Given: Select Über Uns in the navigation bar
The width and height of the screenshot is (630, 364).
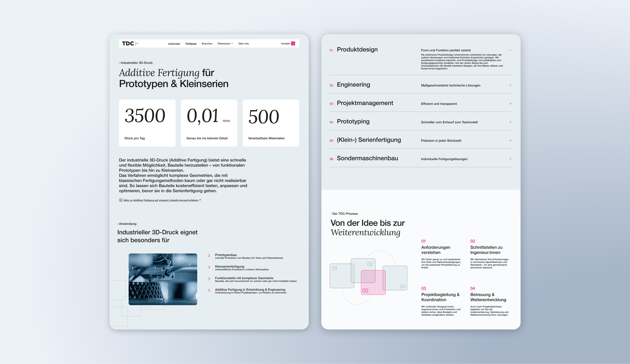Looking at the screenshot, I should 243,43.
